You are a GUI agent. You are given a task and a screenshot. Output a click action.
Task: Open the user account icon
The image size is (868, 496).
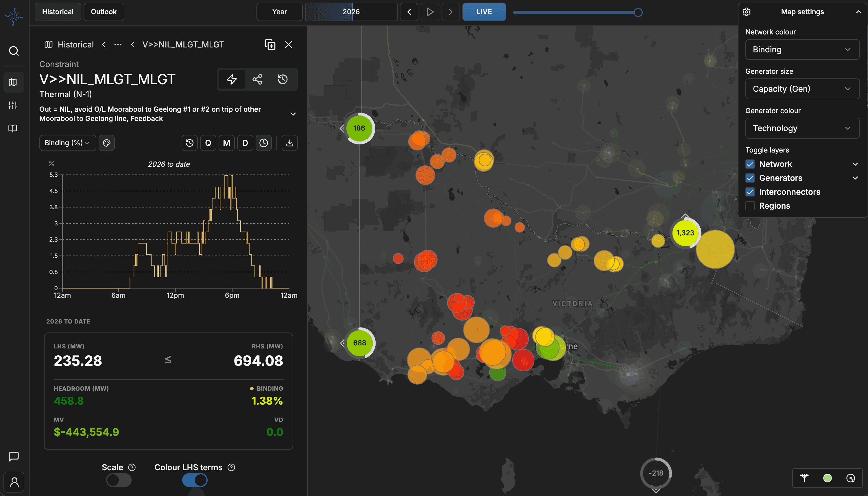pos(14,482)
